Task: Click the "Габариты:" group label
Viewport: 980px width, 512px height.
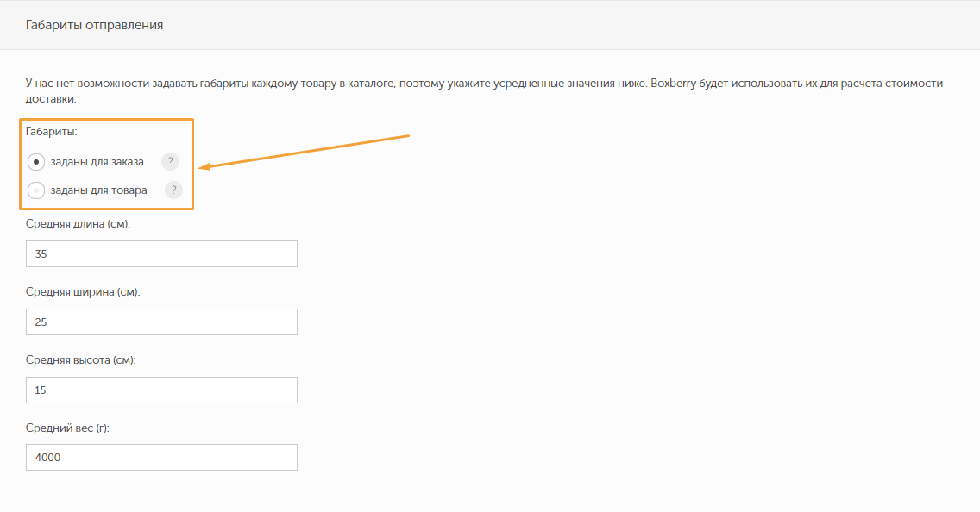Action: tap(52, 132)
